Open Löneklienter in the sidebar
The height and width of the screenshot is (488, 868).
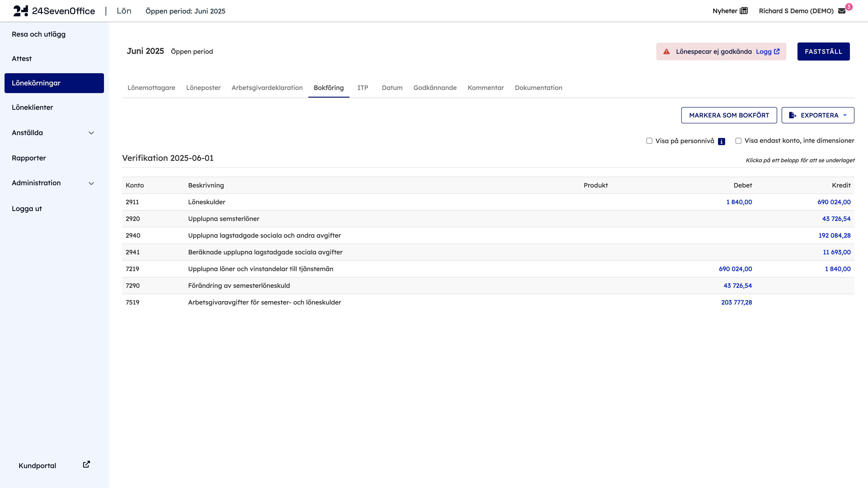click(32, 107)
